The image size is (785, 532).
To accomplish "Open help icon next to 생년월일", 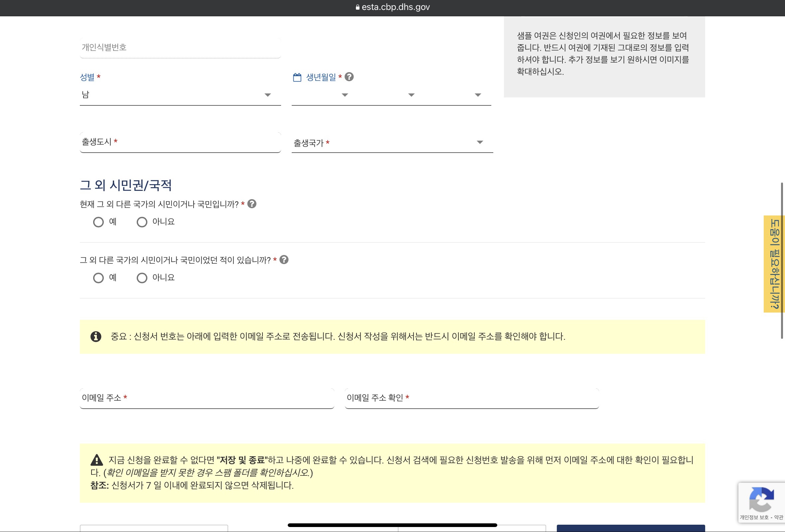I will click(x=349, y=77).
